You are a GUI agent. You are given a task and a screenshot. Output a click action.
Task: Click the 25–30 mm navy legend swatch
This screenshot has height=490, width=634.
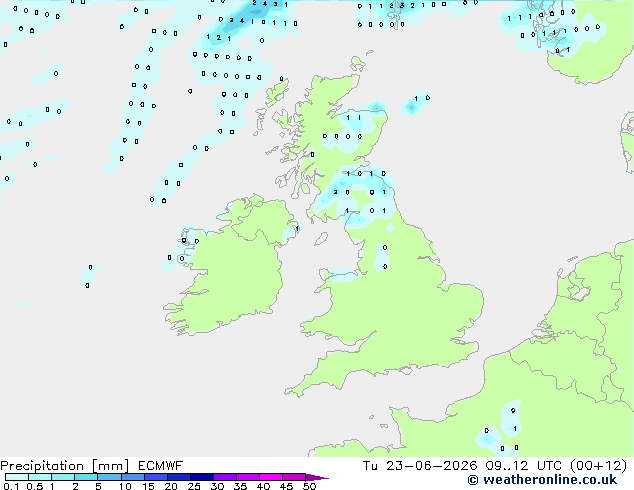coord(201,477)
